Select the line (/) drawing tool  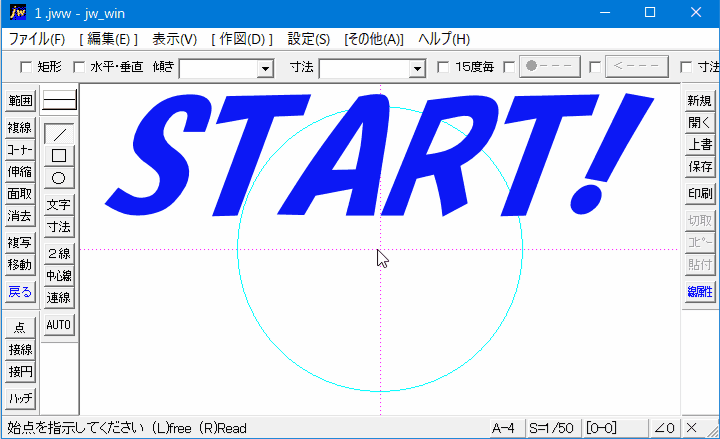(x=59, y=134)
